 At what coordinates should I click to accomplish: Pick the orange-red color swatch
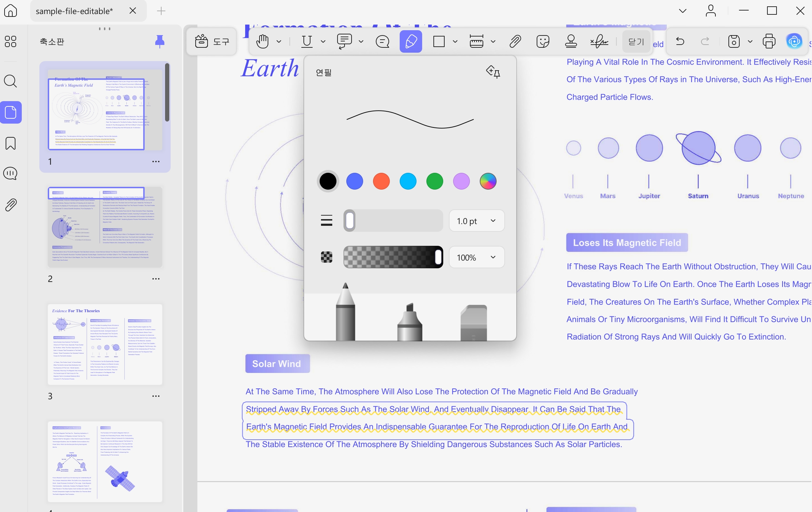(381, 181)
